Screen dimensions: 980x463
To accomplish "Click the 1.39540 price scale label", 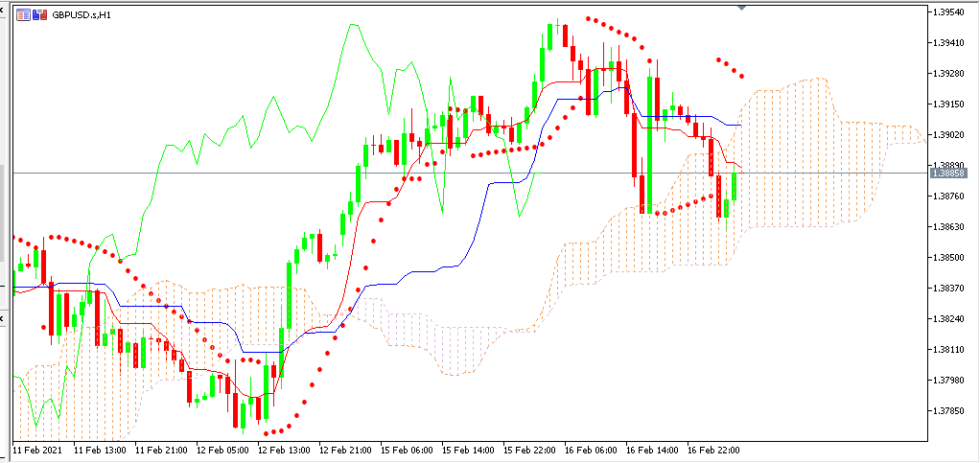I will click(x=948, y=12).
